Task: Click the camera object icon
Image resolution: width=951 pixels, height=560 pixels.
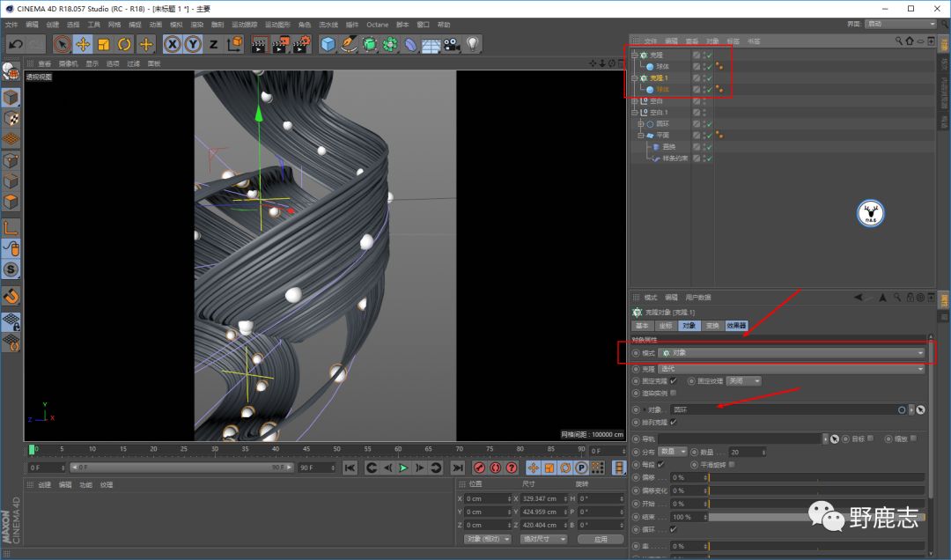Action: (x=452, y=44)
